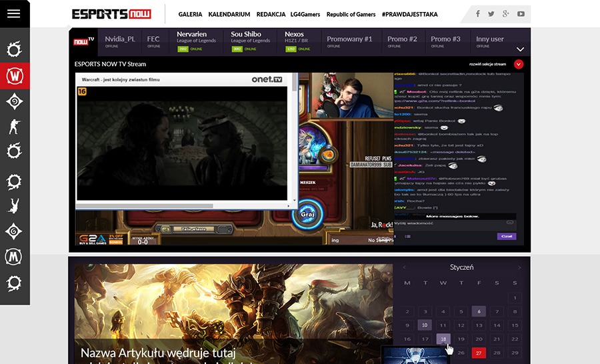This screenshot has height=364, width=600.
Task: Select calendar day 10
Action: coord(425,325)
